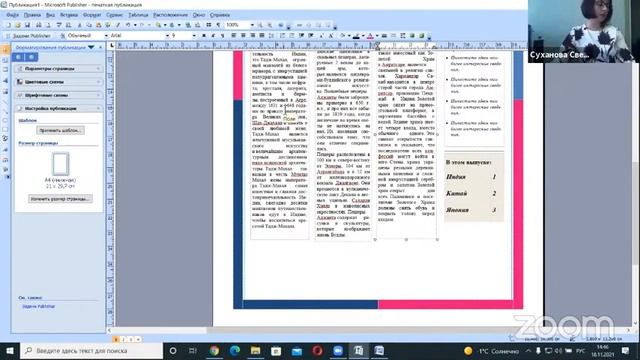Toggle Align Right
The width and height of the screenshot is (640, 360).
(253, 36)
